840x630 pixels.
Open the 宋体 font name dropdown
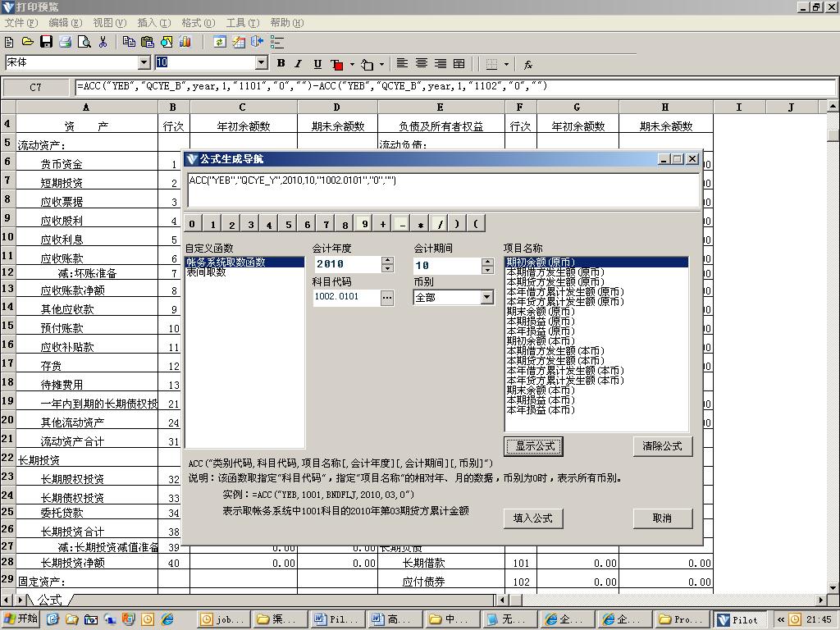(x=144, y=63)
